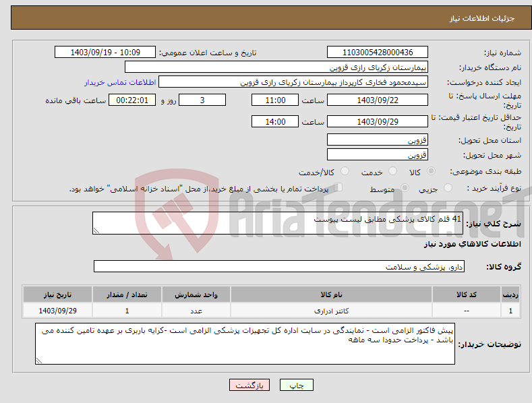This screenshot has height=403, width=532.
Task: Click the واحد شمارش column header
Action: pos(196,294)
